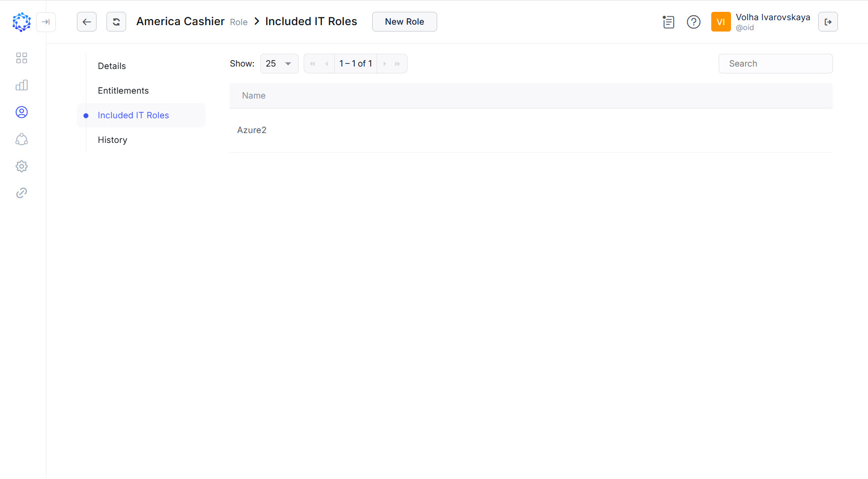Switch to the Details tab
The image size is (868, 479).
pos(112,66)
